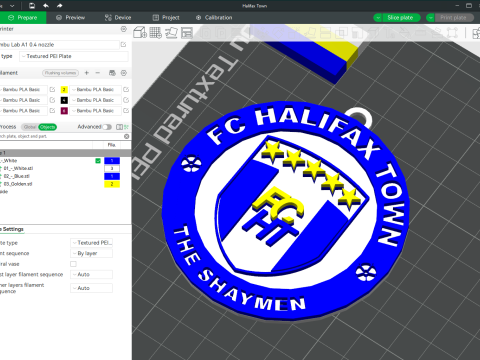Click the Slice plate button

tap(400, 18)
